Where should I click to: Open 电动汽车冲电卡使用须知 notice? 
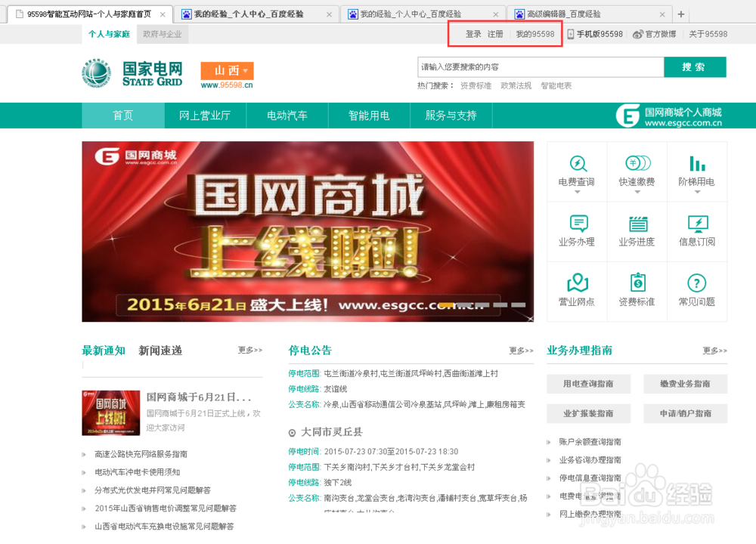click(x=137, y=472)
